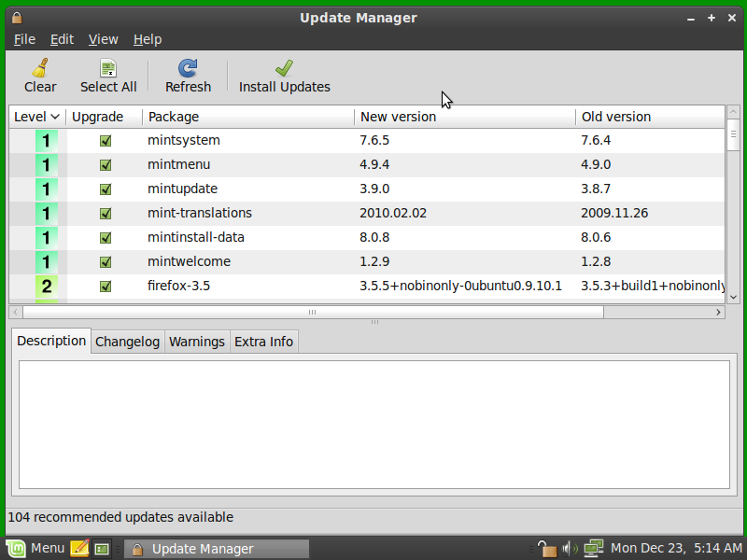
Task: Uncheck the mintsystem upgrade checkbox
Action: [106, 141]
